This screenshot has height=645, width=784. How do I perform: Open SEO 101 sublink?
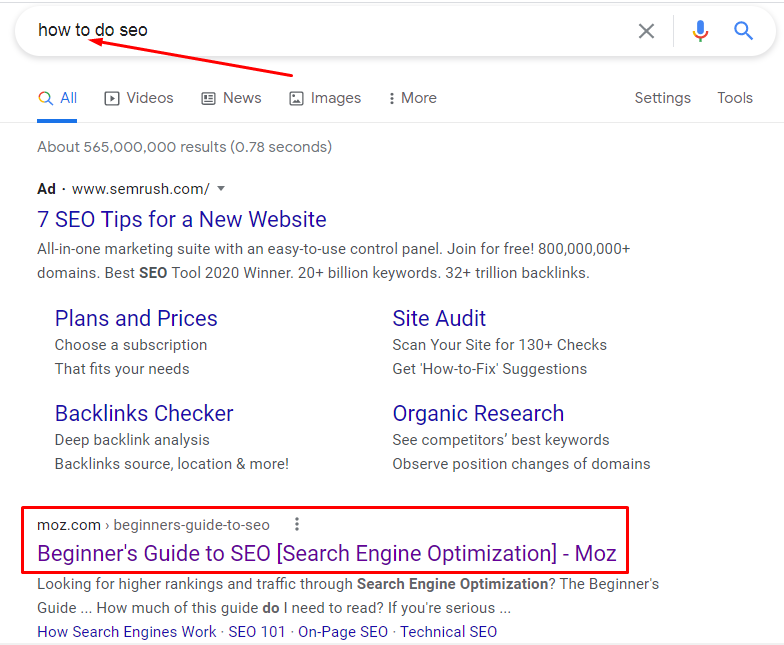256,632
